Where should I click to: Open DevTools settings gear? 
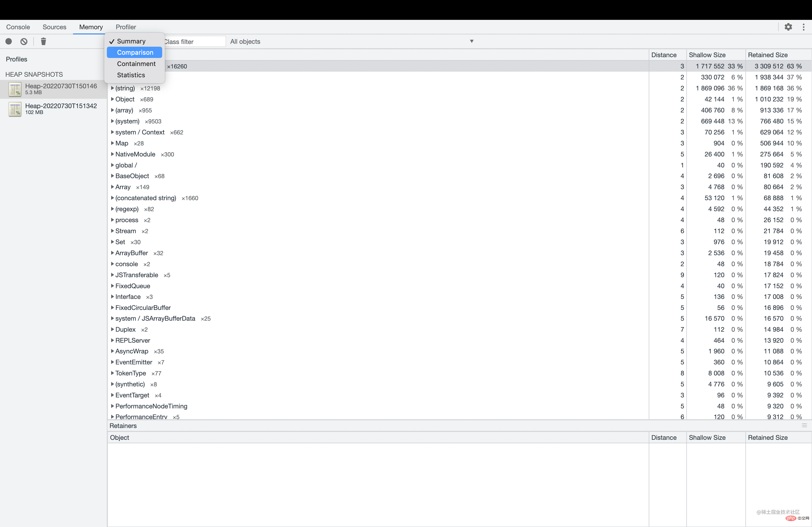pos(788,27)
